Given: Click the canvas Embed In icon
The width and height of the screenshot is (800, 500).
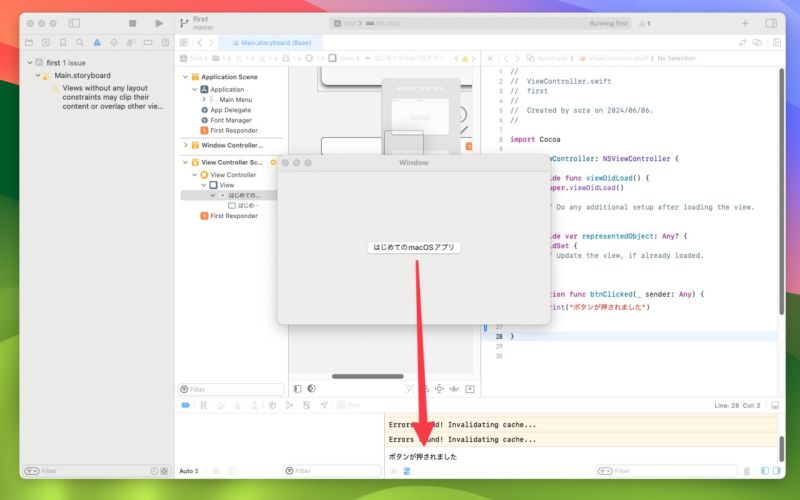Looking at the screenshot, I should (x=470, y=389).
